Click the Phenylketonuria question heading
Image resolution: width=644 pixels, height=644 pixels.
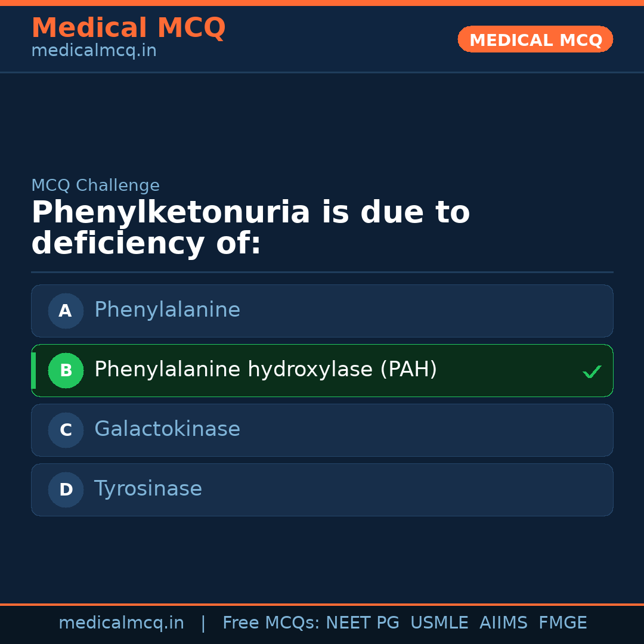pyautogui.click(x=250, y=228)
